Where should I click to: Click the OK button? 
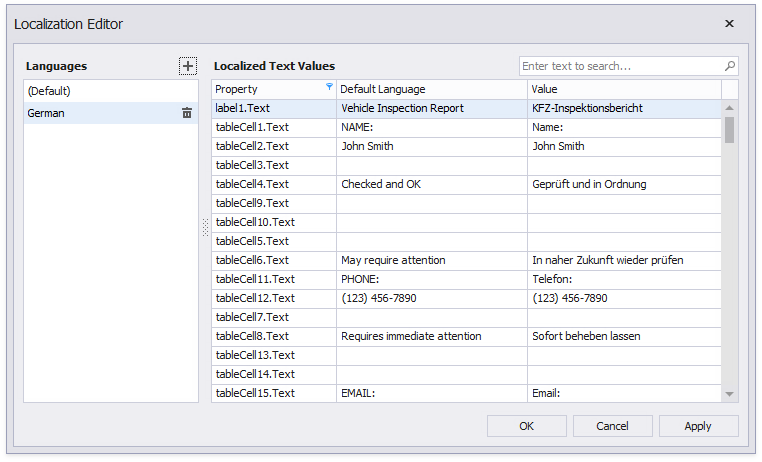pos(526,426)
